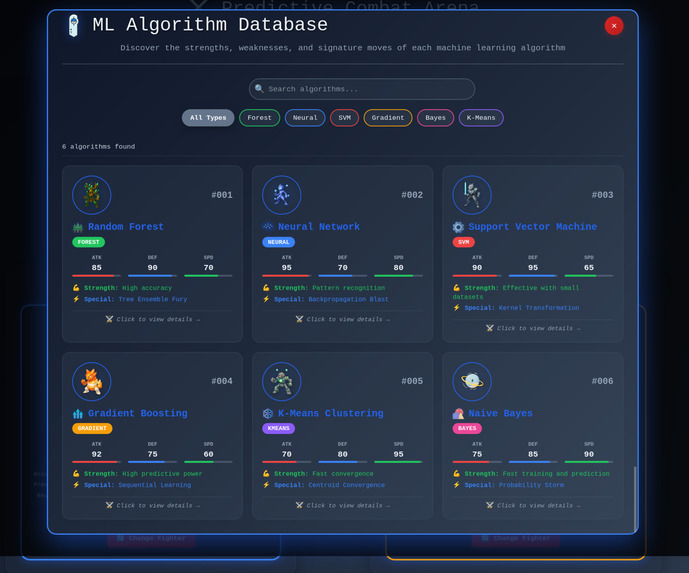Click the lightning icon on Neural Network card
Image resolution: width=689 pixels, height=573 pixels.
click(x=266, y=299)
